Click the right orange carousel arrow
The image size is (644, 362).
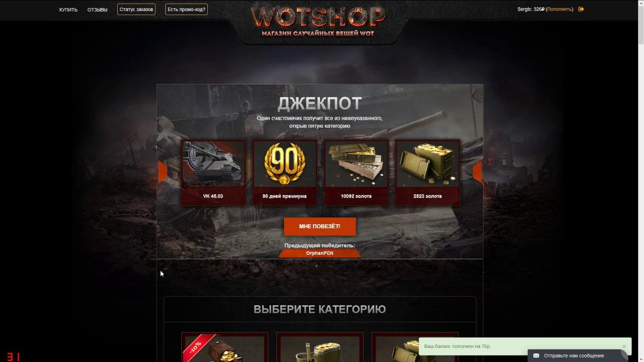pyautogui.click(x=477, y=172)
